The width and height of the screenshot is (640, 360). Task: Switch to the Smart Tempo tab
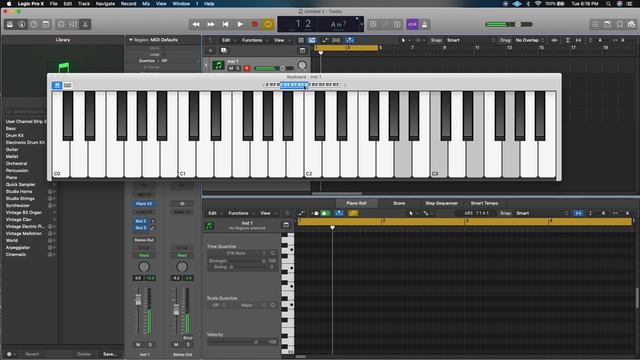coord(484,203)
